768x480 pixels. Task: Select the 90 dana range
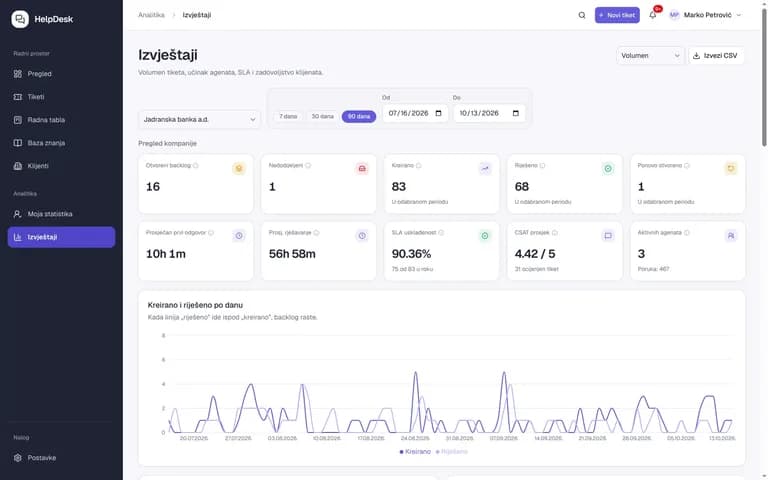pos(359,117)
